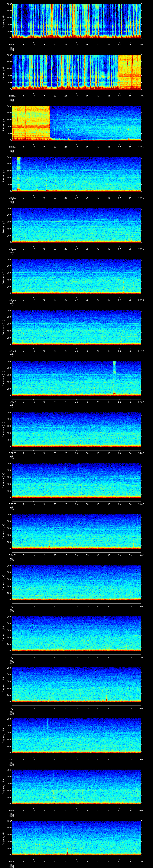Click the 18:18:00 start time label
Image resolution: width=153 pixels, height=868 pixels.
pyautogui.click(x=12, y=249)
